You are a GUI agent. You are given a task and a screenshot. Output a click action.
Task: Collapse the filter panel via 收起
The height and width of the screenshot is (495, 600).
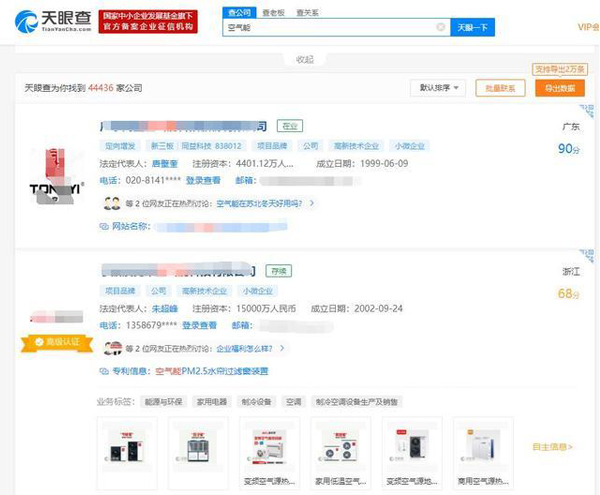(304, 60)
